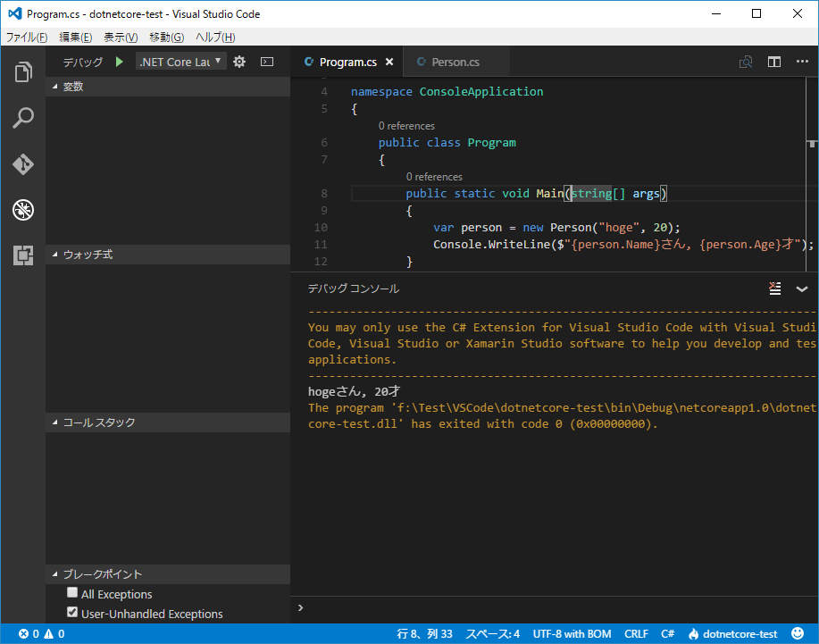Screen dimensions: 819x644
Task: Click the dotnetcore-test project flame icon
Action: (x=694, y=633)
